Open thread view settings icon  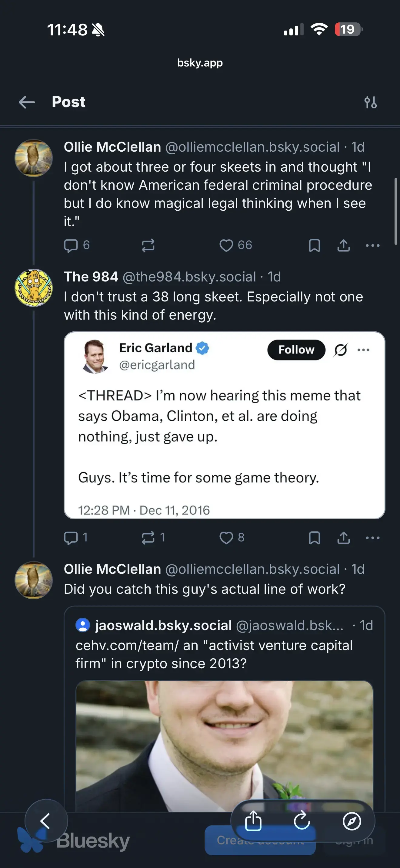pyautogui.click(x=370, y=102)
